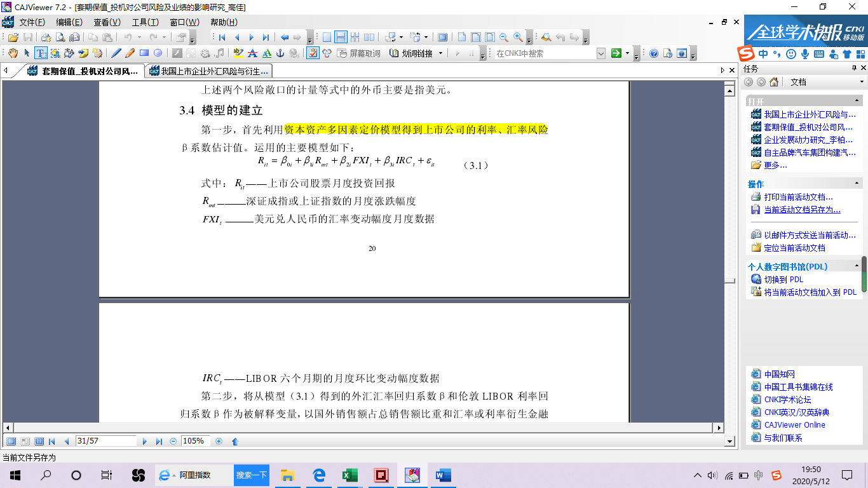Toggle the clipboard check toolbar button
Image resolution: width=868 pixels, height=488 pixels.
(x=313, y=53)
